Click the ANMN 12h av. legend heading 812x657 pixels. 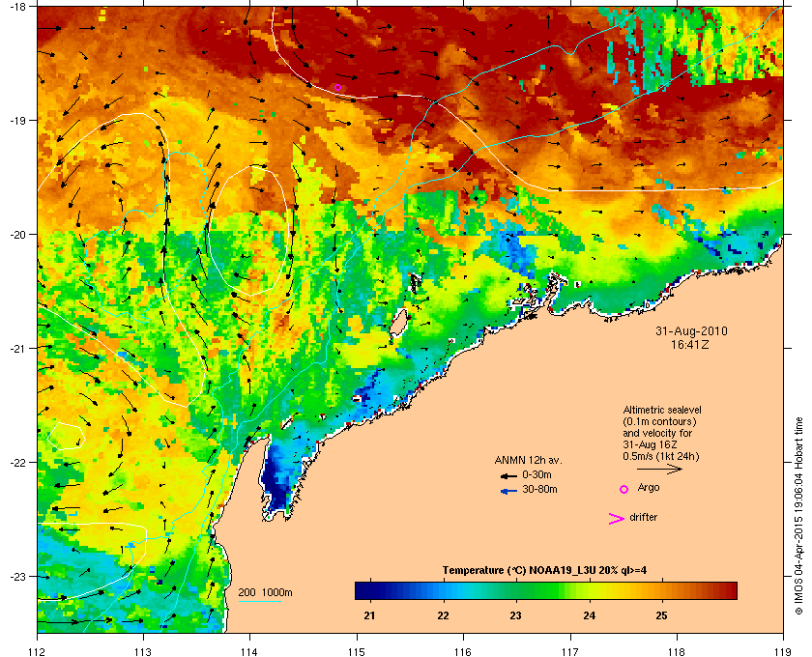tap(528, 460)
